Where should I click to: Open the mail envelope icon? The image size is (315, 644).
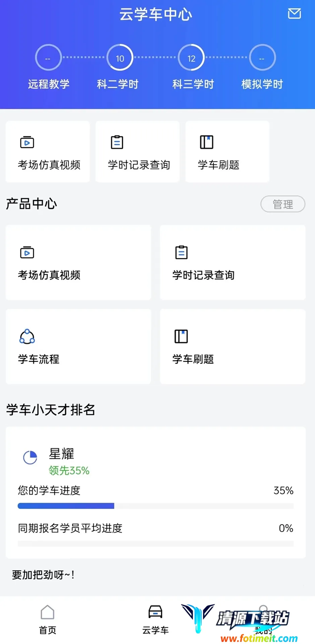[x=294, y=14]
